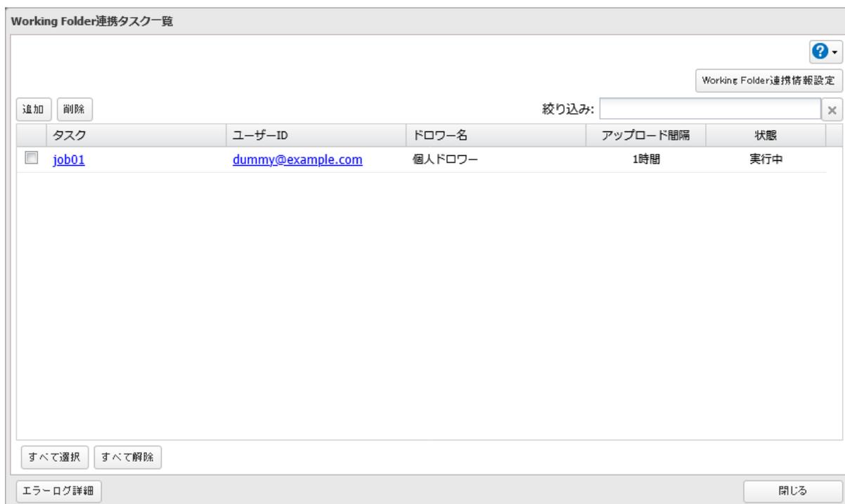Sort by the アップロード間隔 column header
This screenshot has width=845, height=504.
click(645, 135)
